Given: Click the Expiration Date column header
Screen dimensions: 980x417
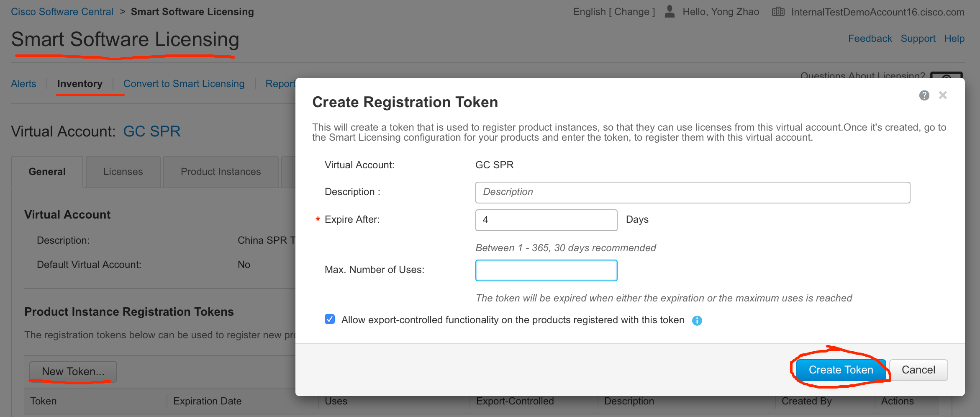Looking at the screenshot, I should 207,401.
